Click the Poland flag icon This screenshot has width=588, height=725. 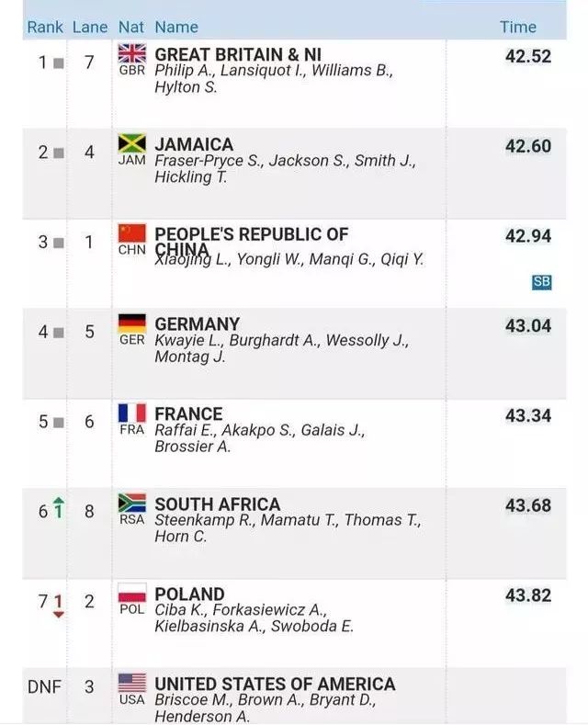pos(132,593)
